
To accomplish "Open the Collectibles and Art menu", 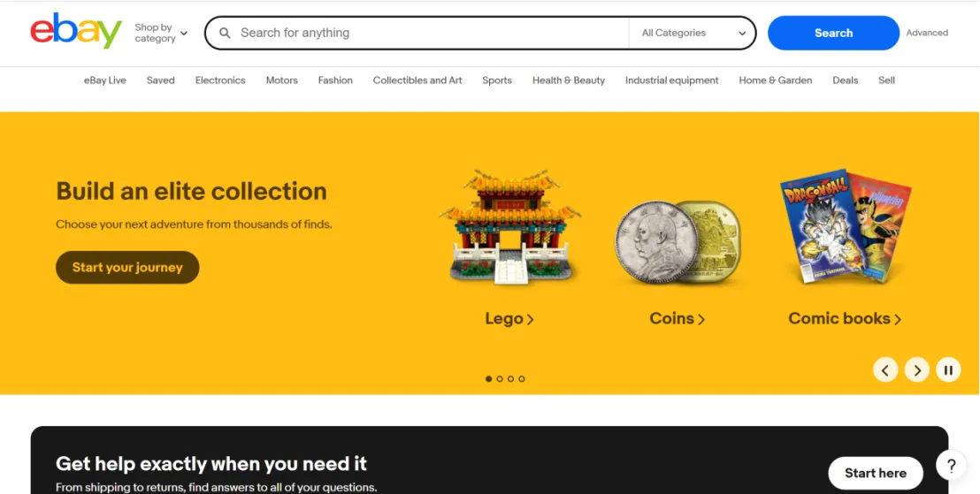I will pyautogui.click(x=417, y=80).
